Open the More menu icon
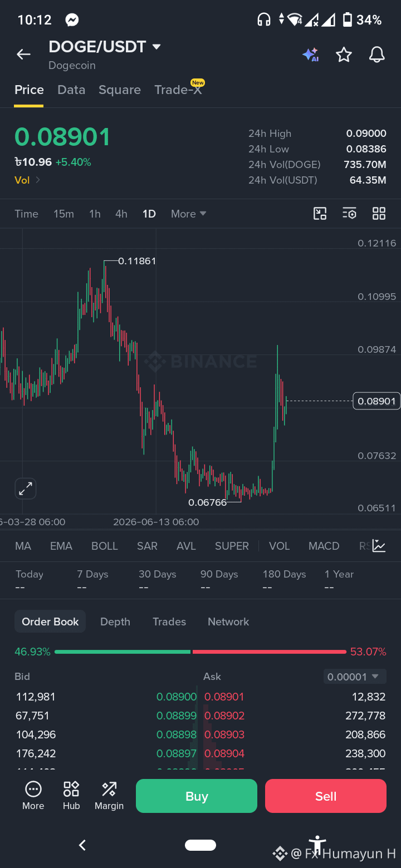The height and width of the screenshot is (868, 401). pyautogui.click(x=33, y=796)
